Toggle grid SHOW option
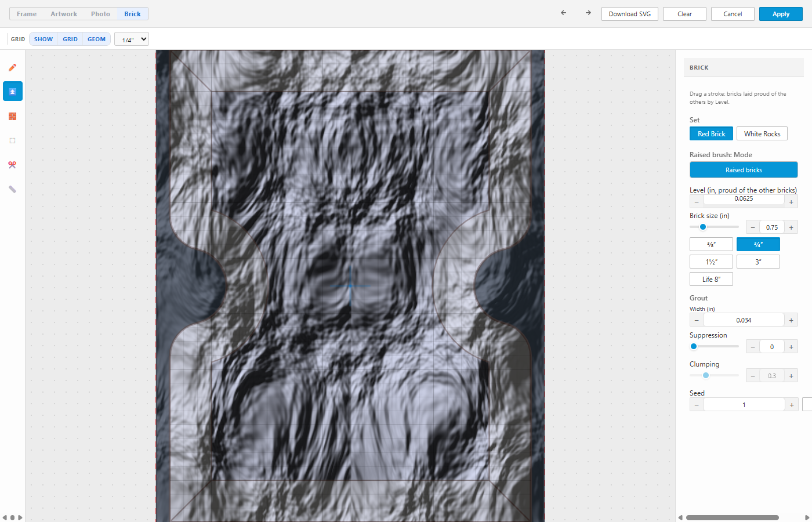 pyautogui.click(x=43, y=39)
